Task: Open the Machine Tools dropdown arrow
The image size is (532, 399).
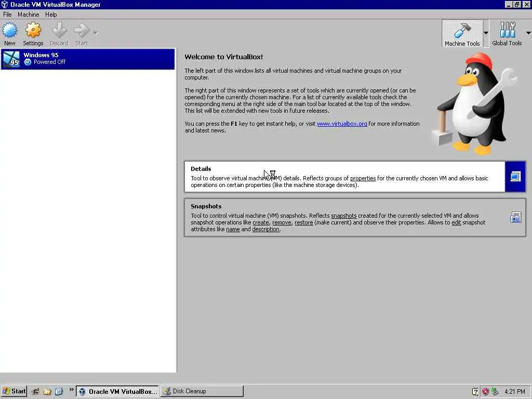Action: (486, 33)
